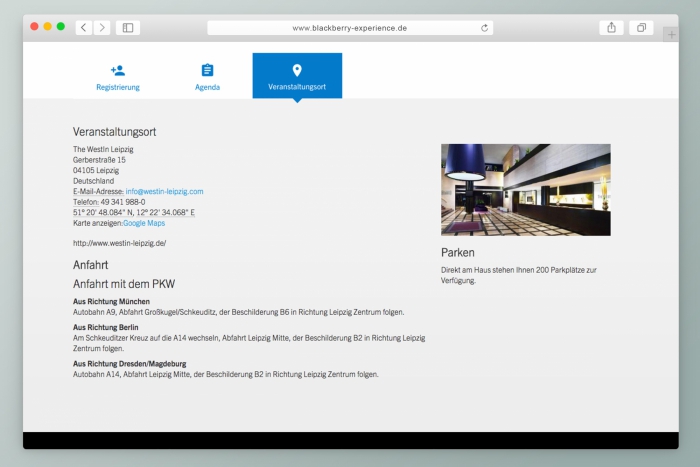700x467 pixels.
Task: Click the Agenda clipboard icon
Action: click(207, 70)
